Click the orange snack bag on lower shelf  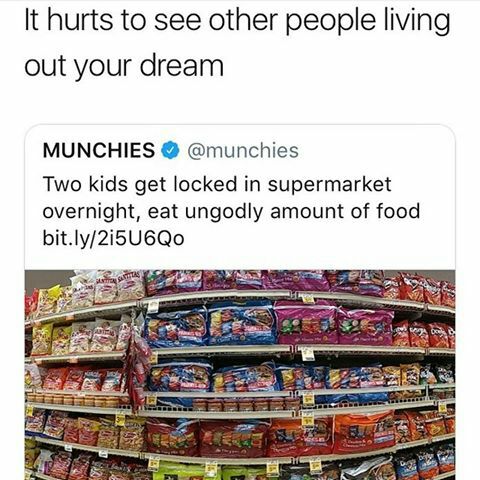coord(365,432)
